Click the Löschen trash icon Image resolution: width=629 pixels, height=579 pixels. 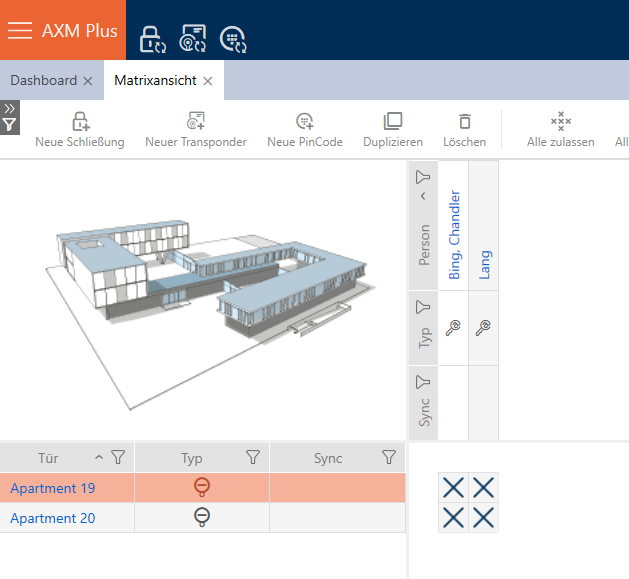464,130
